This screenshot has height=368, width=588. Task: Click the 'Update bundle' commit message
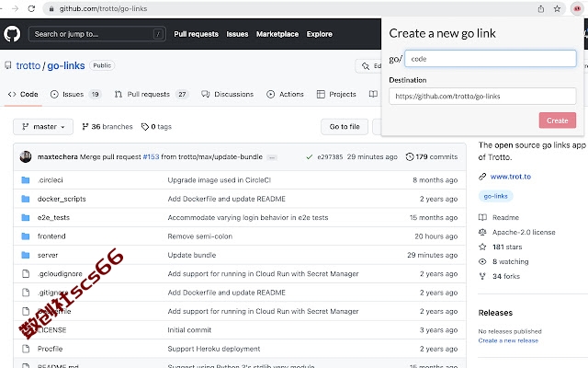pyautogui.click(x=192, y=255)
